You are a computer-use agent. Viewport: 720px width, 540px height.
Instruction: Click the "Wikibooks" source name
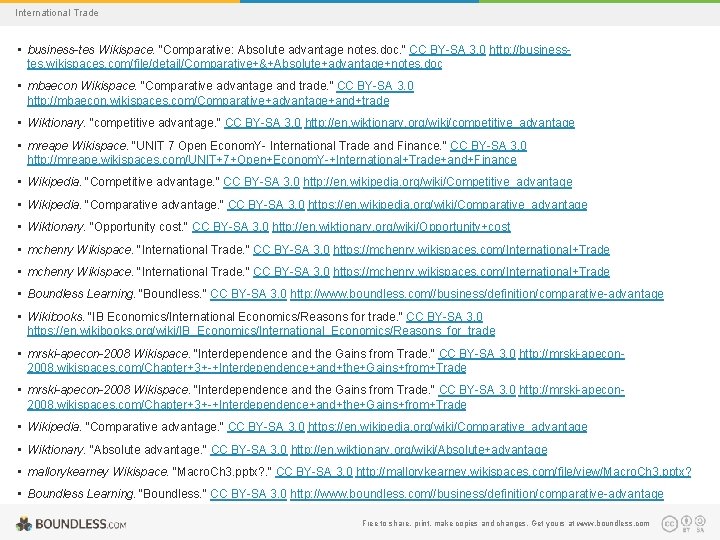(x=56, y=317)
